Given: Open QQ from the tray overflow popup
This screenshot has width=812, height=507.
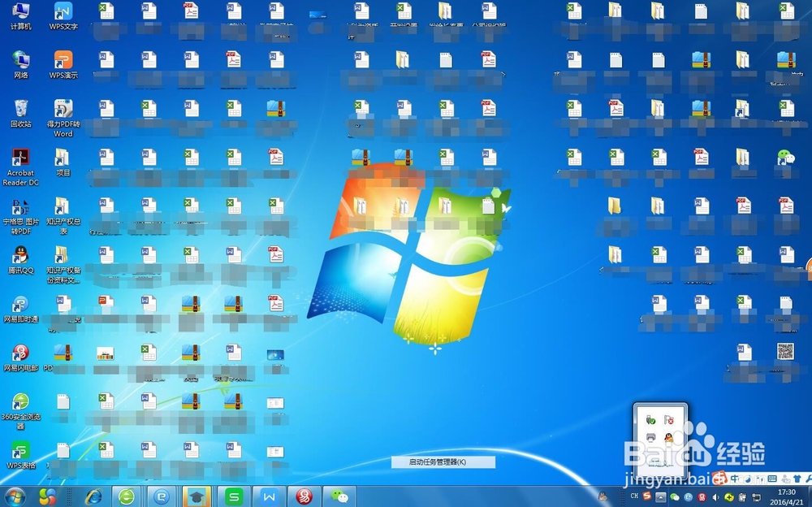Looking at the screenshot, I should pyautogui.click(x=668, y=437).
